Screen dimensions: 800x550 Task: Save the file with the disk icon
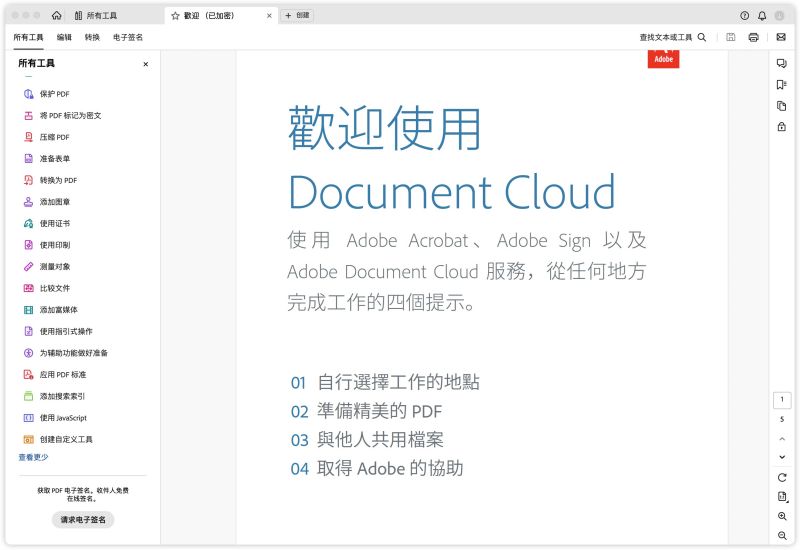[x=731, y=37]
